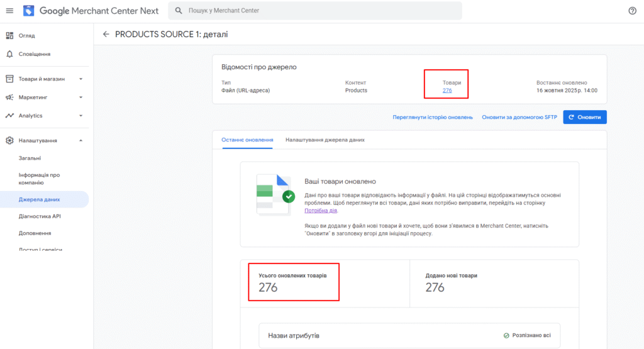Click the search magnifier icon
The image size is (644, 349).
(x=179, y=11)
